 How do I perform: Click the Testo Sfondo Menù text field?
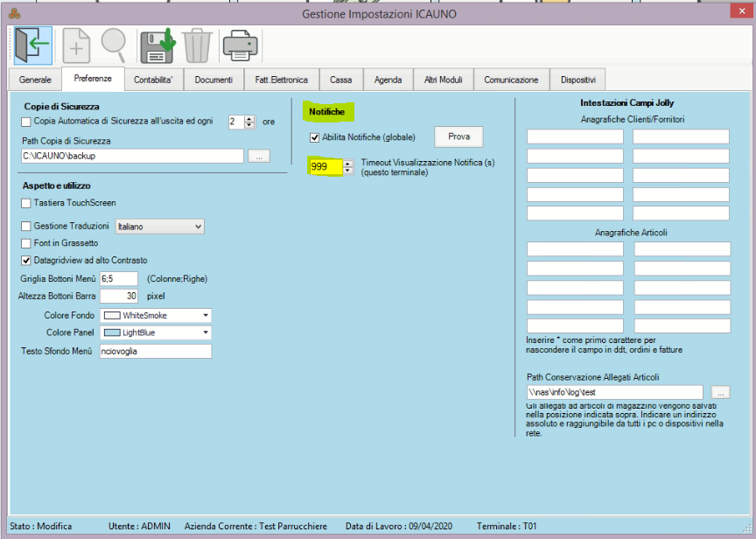(x=155, y=351)
